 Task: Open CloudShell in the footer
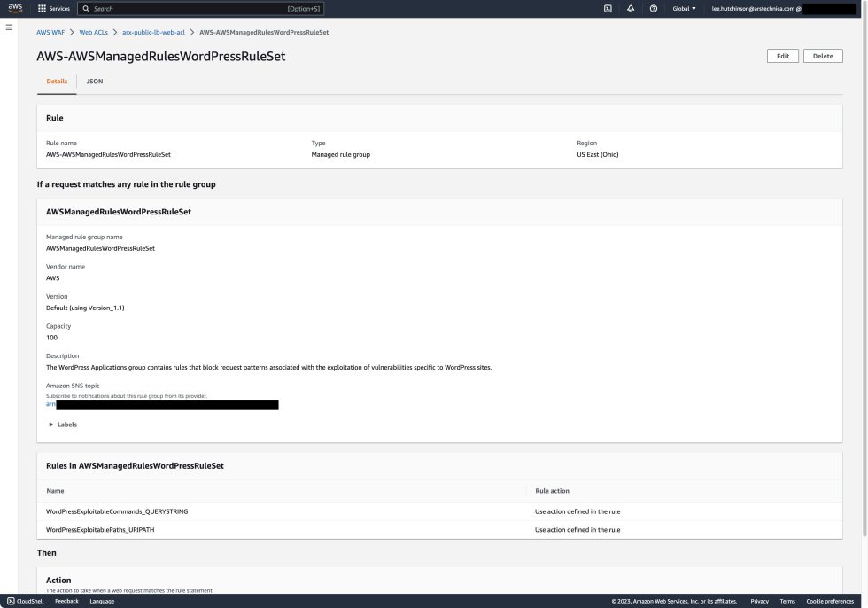[x=27, y=601]
